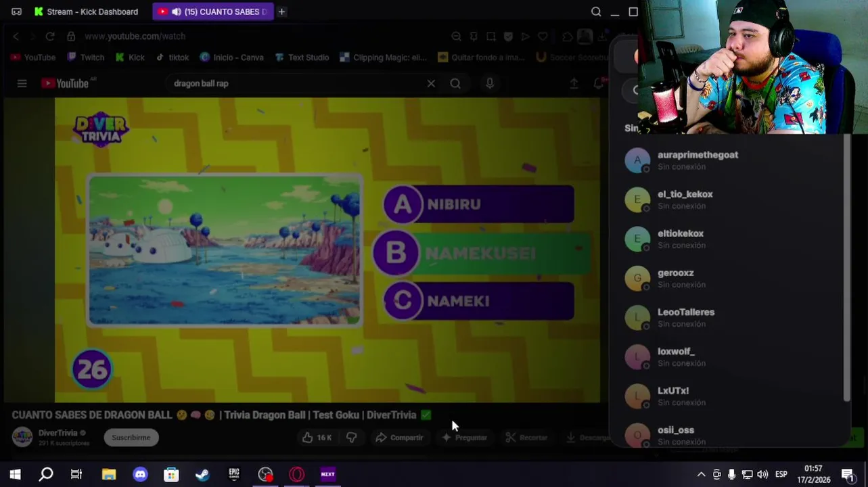Click the browser snapshot icon in address bar

click(x=491, y=36)
